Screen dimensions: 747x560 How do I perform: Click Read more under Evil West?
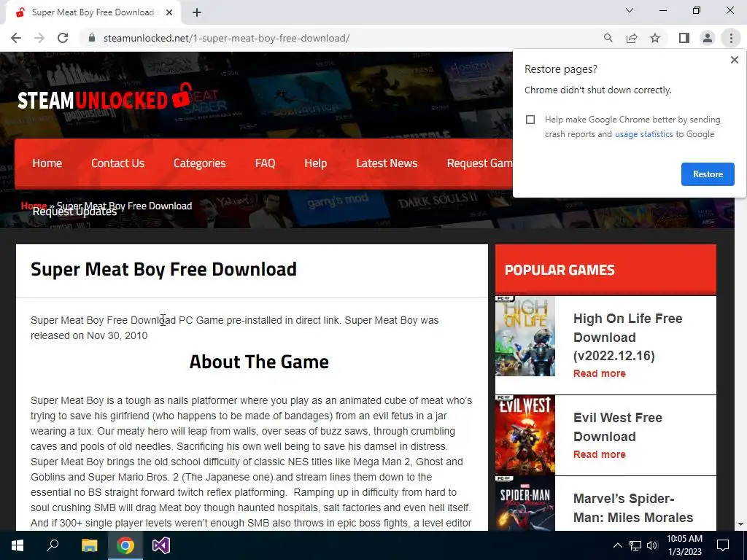pyautogui.click(x=600, y=454)
